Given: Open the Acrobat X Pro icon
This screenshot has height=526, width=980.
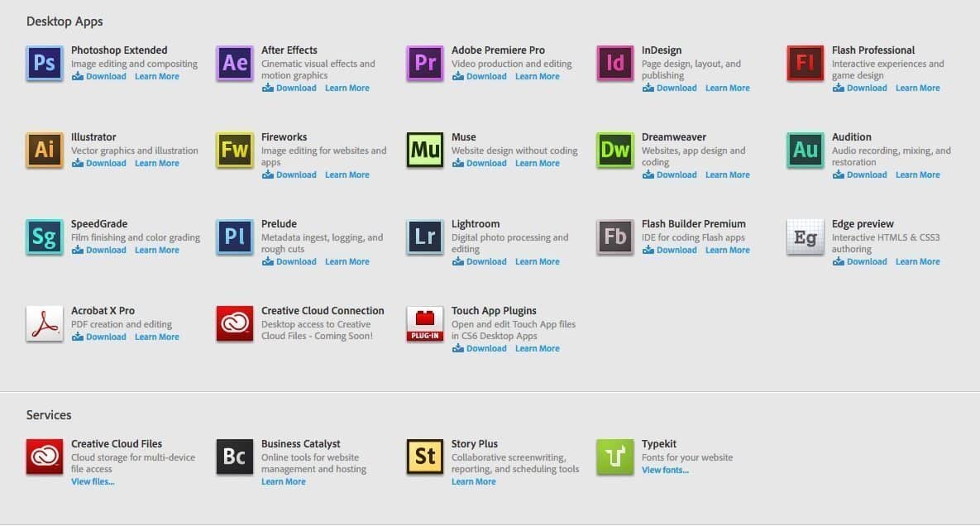Looking at the screenshot, I should coord(44,323).
